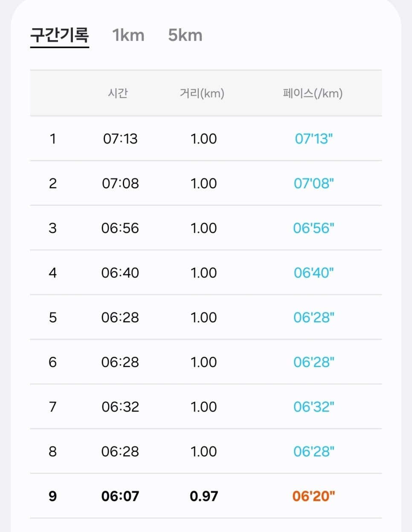Image resolution: width=412 pixels, height=532 pixels.
Task: Click the 07'13" pace value
Action: [314, 139]
